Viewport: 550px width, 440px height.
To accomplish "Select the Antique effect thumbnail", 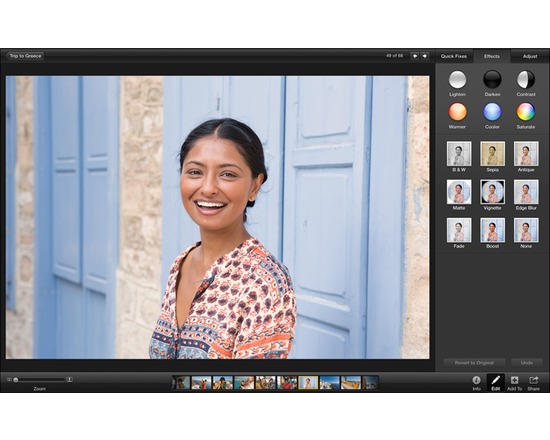I will [x=526, y=154].
